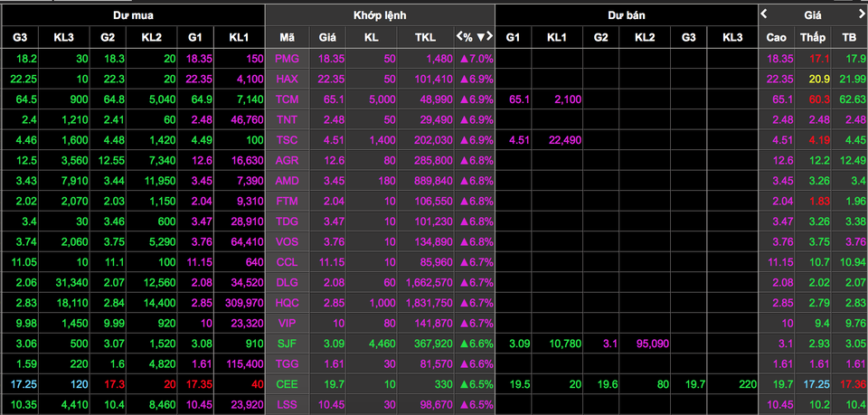Click the Dư mua section header
868x415 pixels.
click(133, 15)
